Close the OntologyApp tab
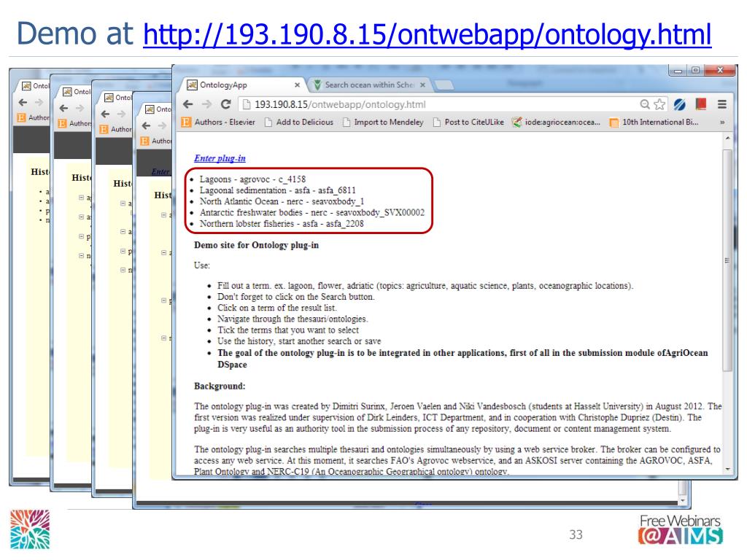 tap(298, 85)
